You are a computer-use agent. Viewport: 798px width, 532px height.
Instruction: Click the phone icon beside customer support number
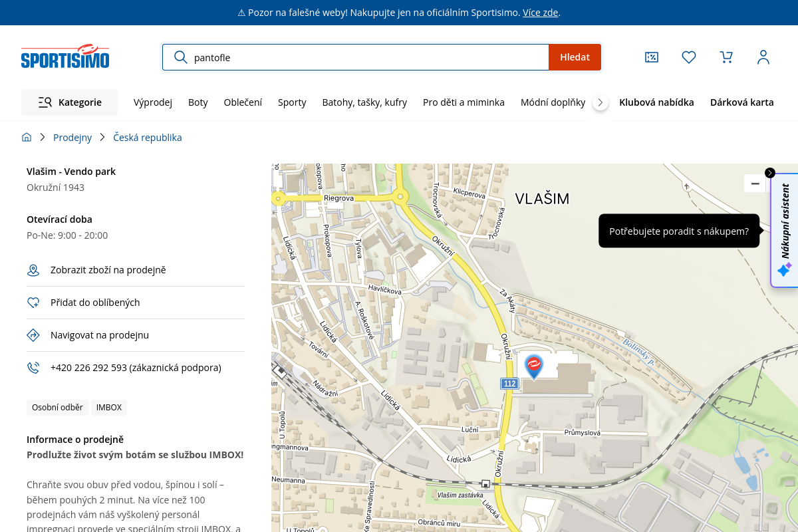tap(33, 368)
